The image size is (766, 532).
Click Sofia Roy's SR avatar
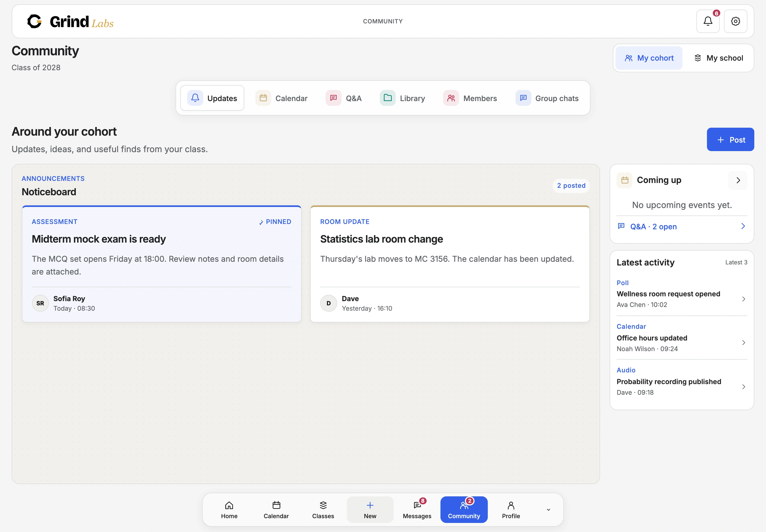point(40,303)
